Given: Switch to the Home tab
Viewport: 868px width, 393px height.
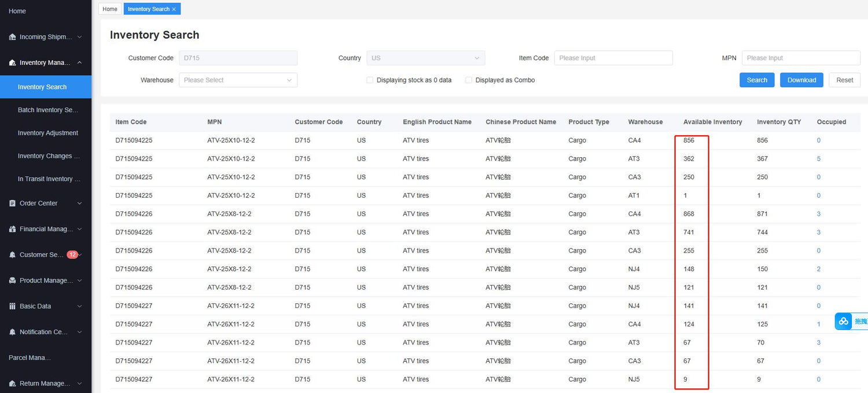Looking at the screenshot, I should pos(110,9).
